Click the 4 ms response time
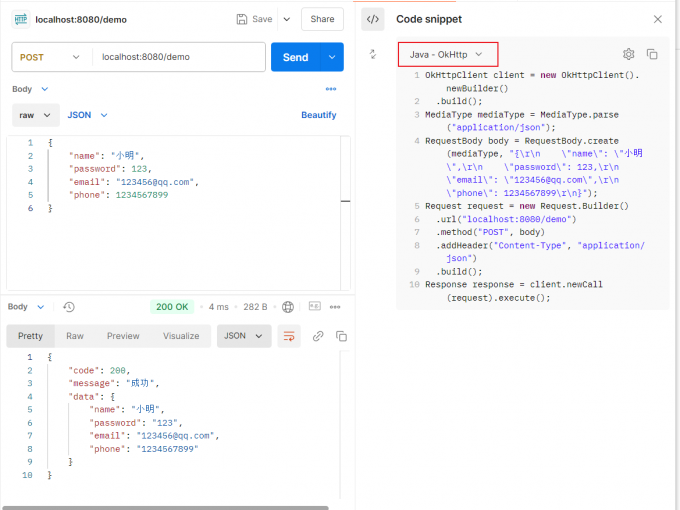This screenshot has width=680, height=510. coord(219,307)
